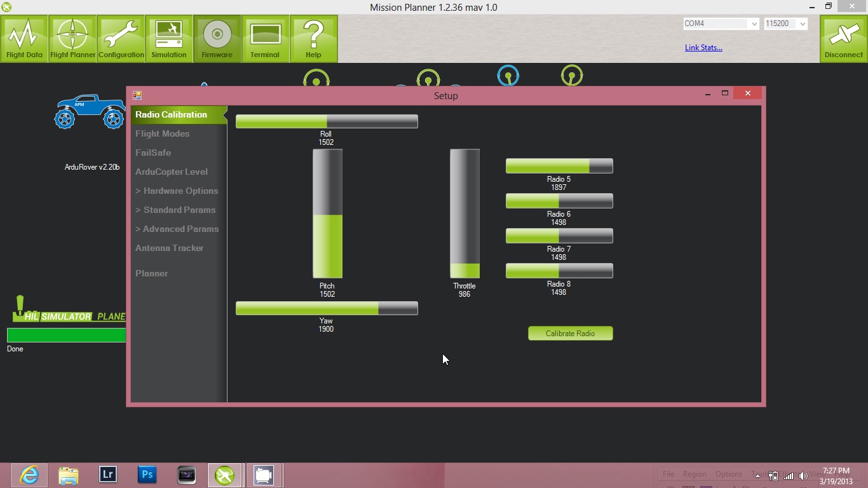
Task: Open the Flight Planner screen
Action: tap(72, 39)
